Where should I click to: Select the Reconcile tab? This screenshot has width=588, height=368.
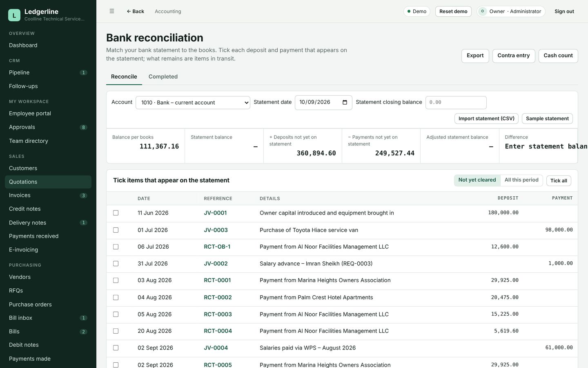[124, 76]
